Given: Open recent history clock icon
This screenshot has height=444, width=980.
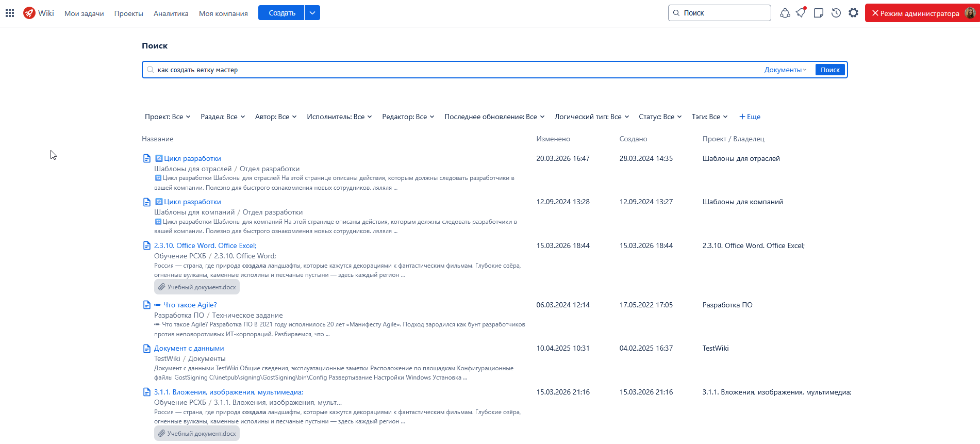Looking at the screenshot, I should tap(836, 13).
